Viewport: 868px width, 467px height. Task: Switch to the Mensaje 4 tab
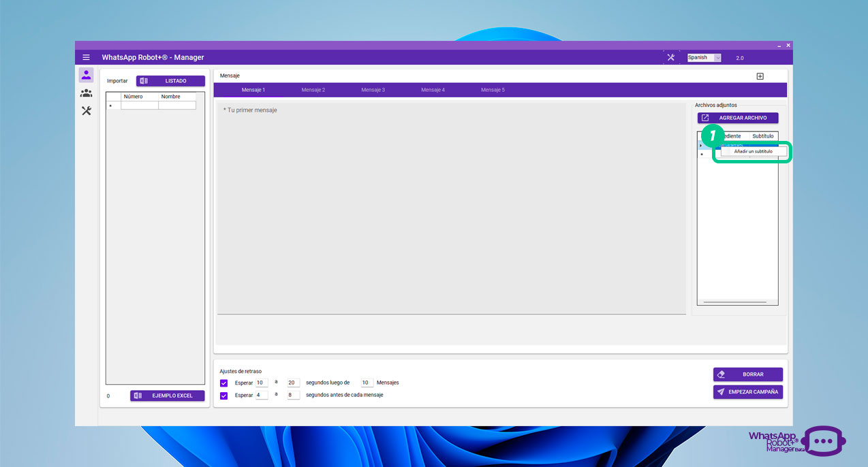click(433, 90)
